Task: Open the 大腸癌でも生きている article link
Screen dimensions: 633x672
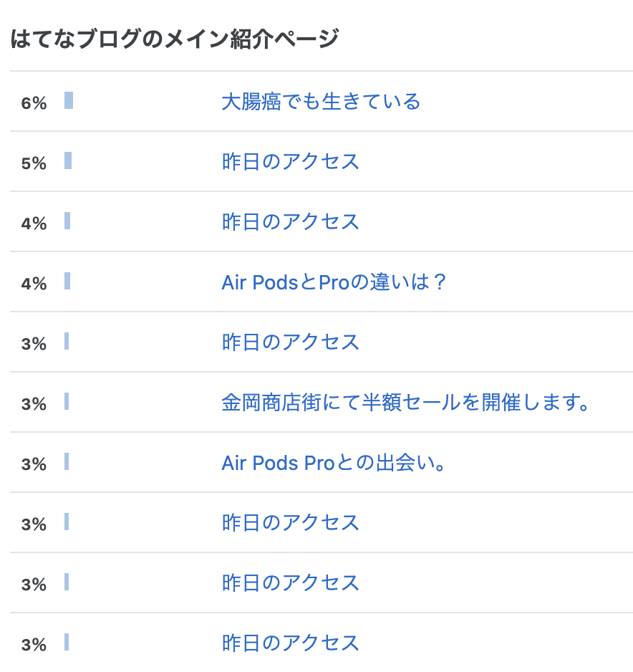Action: tap(321, 102)
